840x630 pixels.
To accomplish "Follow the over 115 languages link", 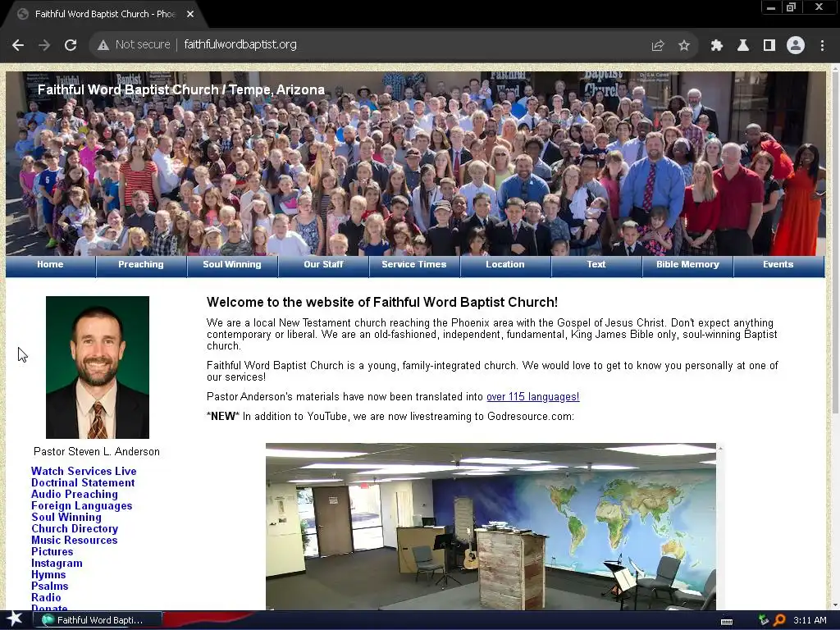I will [532, 397].
